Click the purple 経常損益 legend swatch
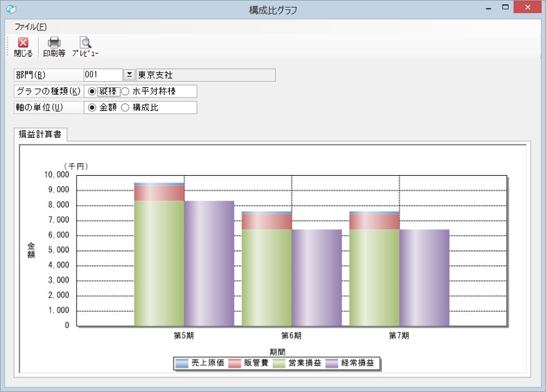Viewport: 546px width, 392px height. point(332,364)
